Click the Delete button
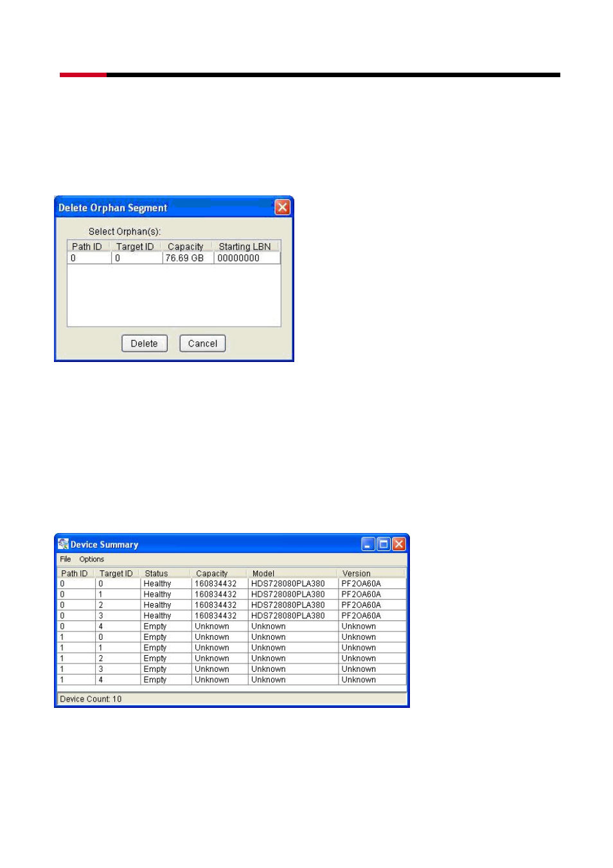613x868 pixels. coord(145,343)
